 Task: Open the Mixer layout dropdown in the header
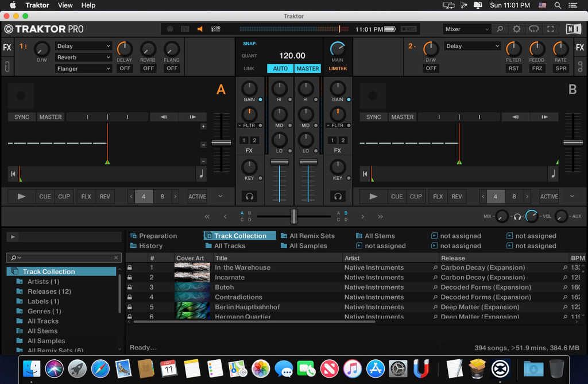pyautogui.click(x=466, y=28)
